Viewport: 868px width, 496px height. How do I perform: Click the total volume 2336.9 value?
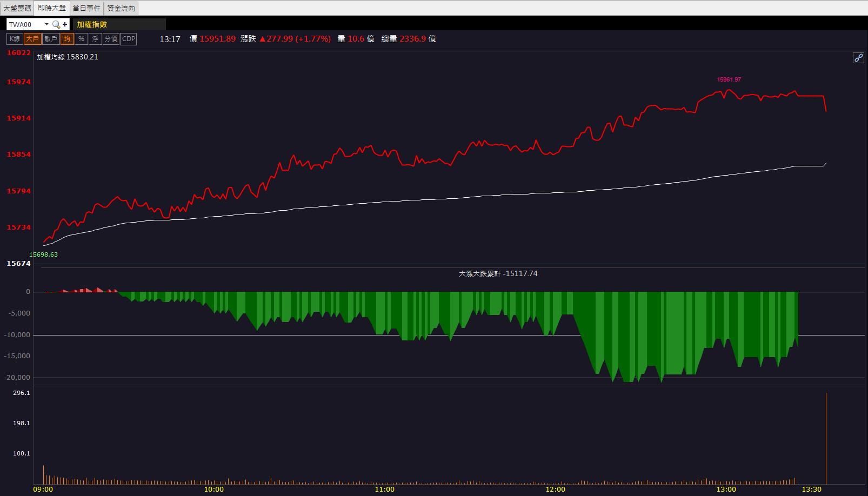tap(413, 39)
